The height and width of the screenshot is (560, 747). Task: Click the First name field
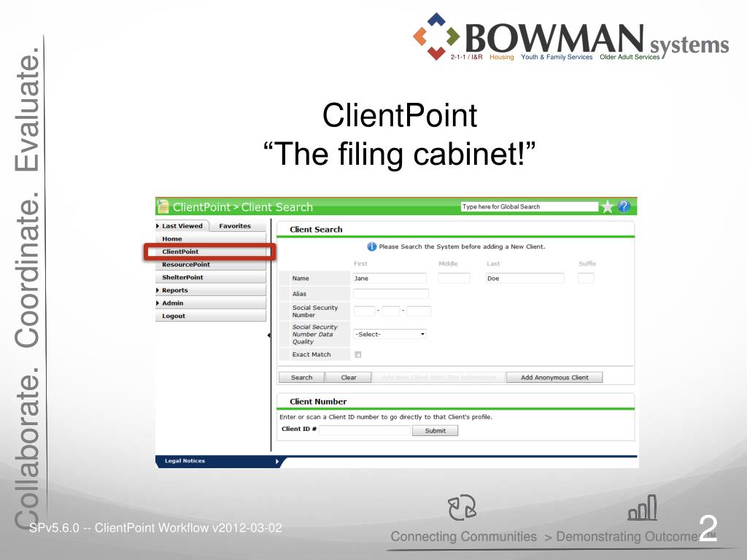(x=390, y=278)
